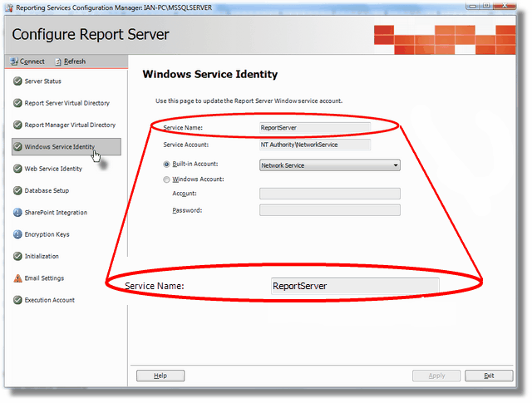The width and height of the screenshot is (532, 403).
Task: Click the Service Name text field
Action: point(314,129)
